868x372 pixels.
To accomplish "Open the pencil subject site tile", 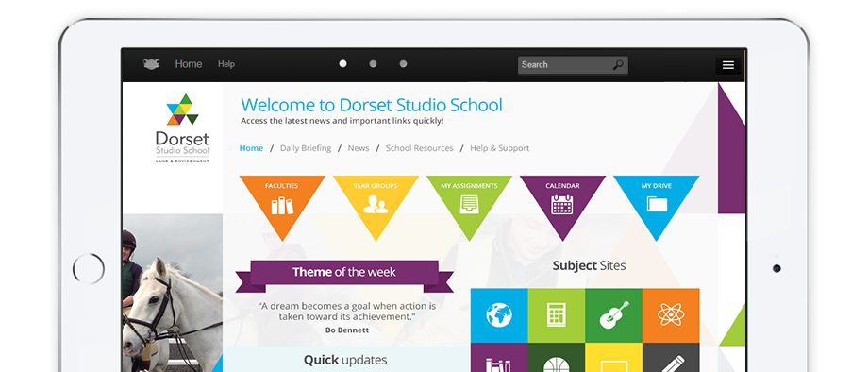I will point(671,358).
